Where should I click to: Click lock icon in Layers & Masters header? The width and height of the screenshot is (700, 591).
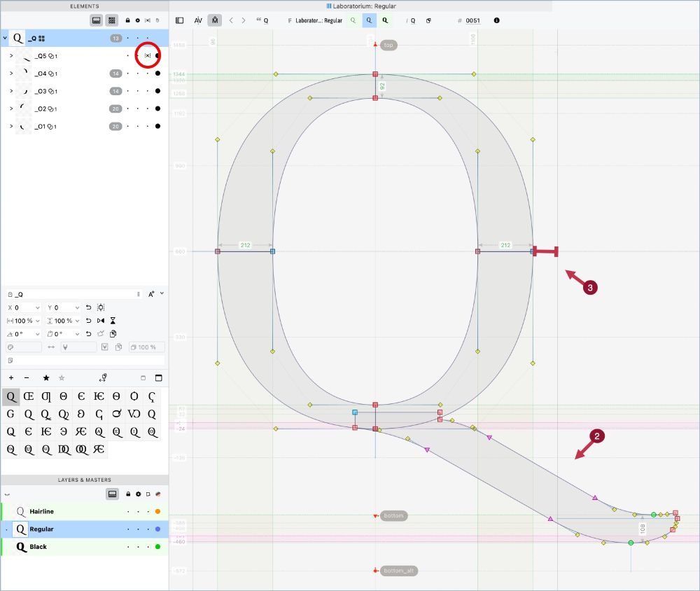(128, 494)
